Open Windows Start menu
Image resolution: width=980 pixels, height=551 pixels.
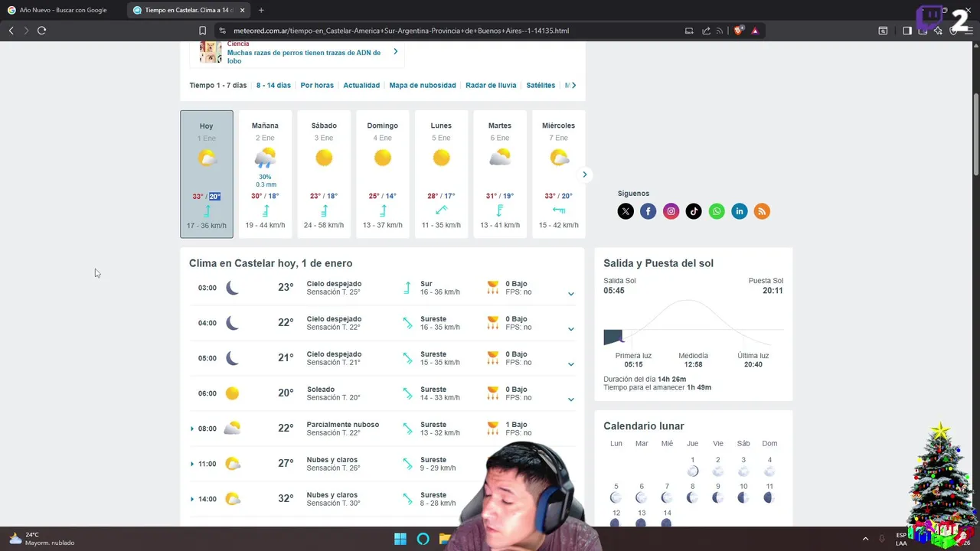coord(400,539)
